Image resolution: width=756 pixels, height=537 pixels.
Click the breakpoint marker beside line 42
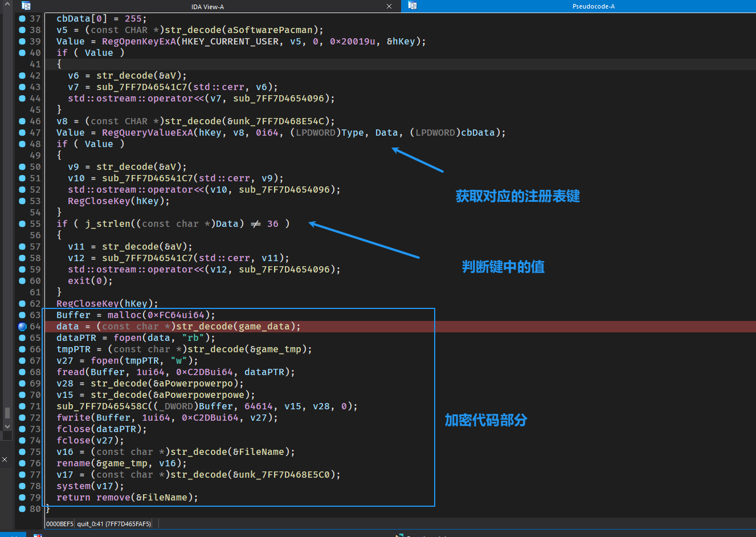(x=22, y=76)
